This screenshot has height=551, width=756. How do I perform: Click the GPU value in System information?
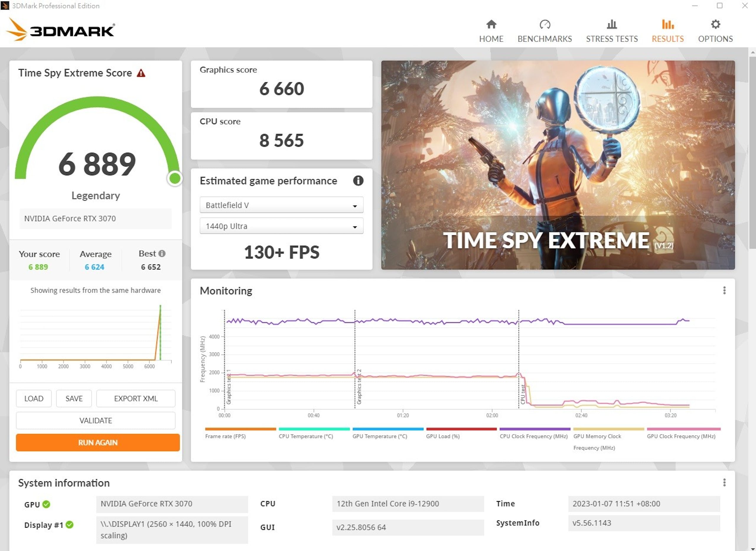(x=172, y=504)
